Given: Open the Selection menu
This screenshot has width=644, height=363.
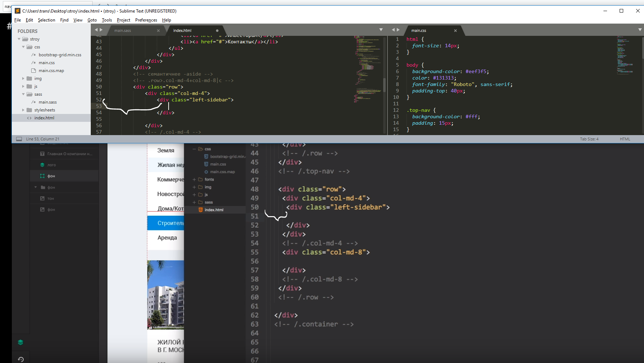Looking at the screenshot, I should [46, 20].
